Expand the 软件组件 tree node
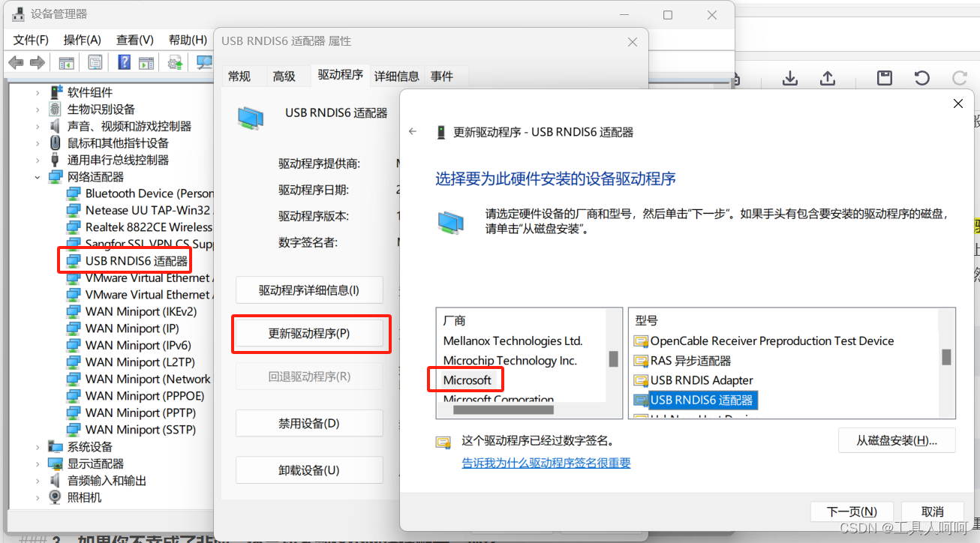Image resolution: width=980 pixels, height=543 pixels. (38, 92)
